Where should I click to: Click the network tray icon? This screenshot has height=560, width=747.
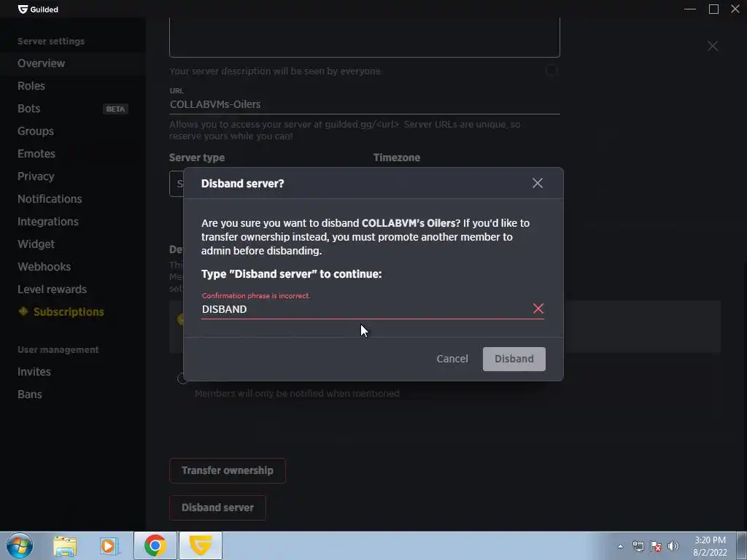(638, 546)
